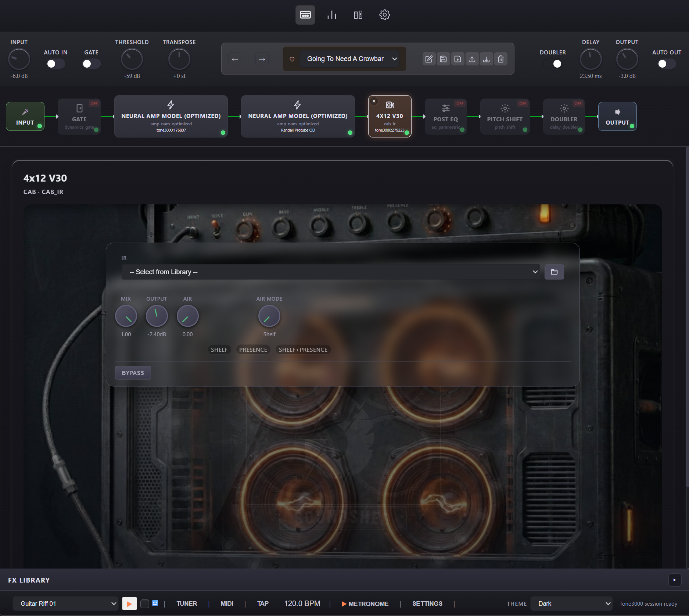The width and height of the screenshot is (689, 616).
Task: Download the preset with the import icon
Action: click(x=486, y=59)
